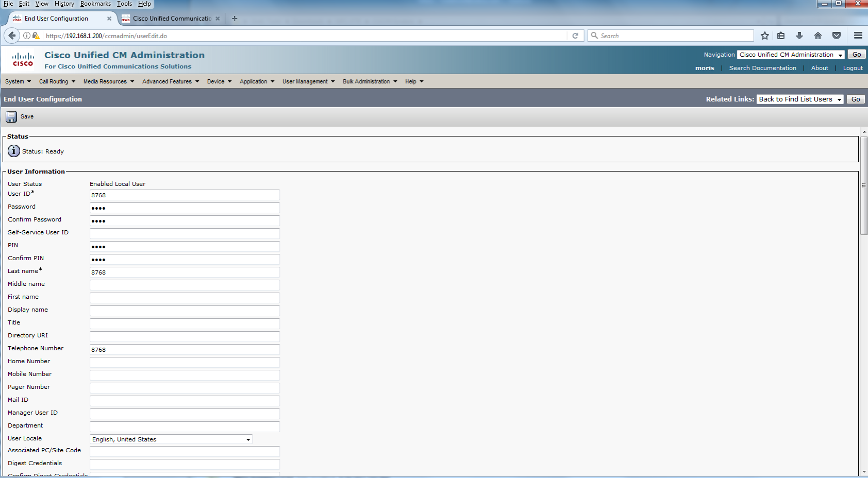Open the Firefox History menu
This screenshot has height=478, width=868.
point(64,4)
